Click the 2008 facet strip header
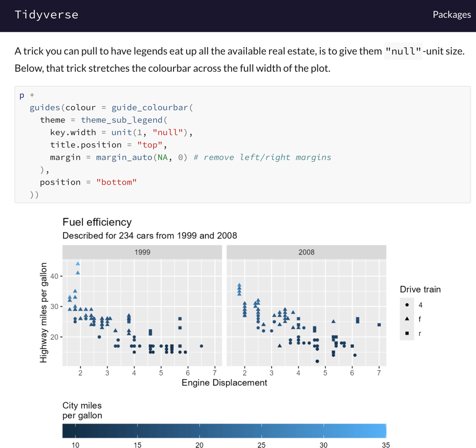476x448 pixels. (x=306, y=252)
